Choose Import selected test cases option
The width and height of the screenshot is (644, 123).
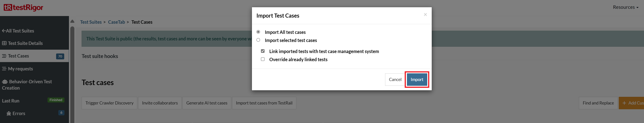(x=258, y=40)
